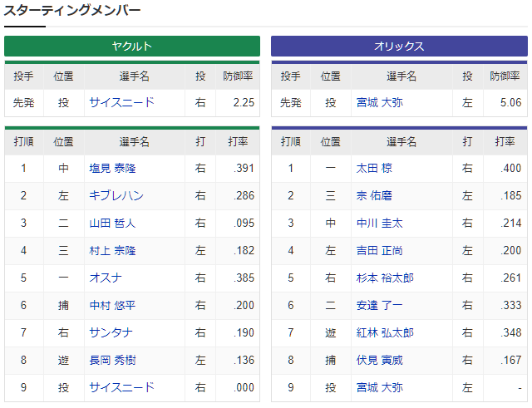Select 宗 佑磨 batting average .185
The height and width of the screenshot is (408, 532).
(510, 196)
